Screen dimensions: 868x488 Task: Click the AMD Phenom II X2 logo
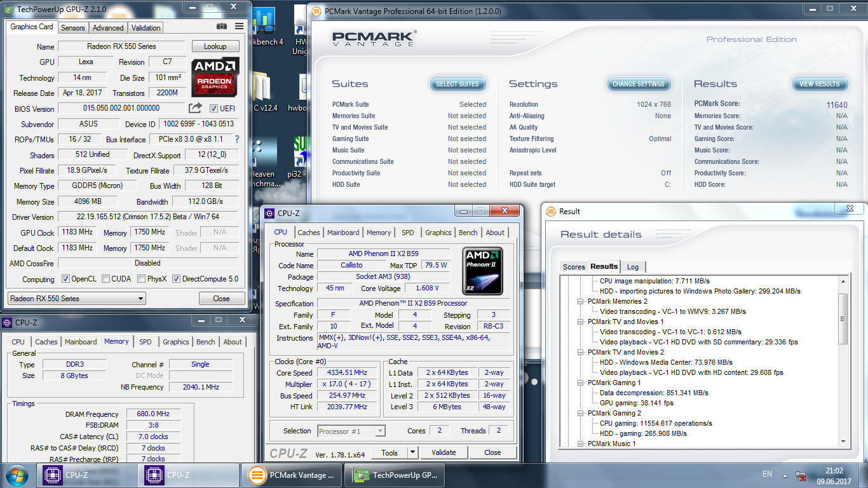point(483,271)
